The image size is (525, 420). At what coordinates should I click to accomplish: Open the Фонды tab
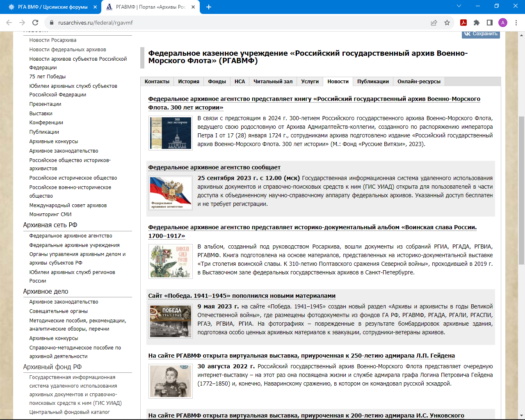pos(217,82)
